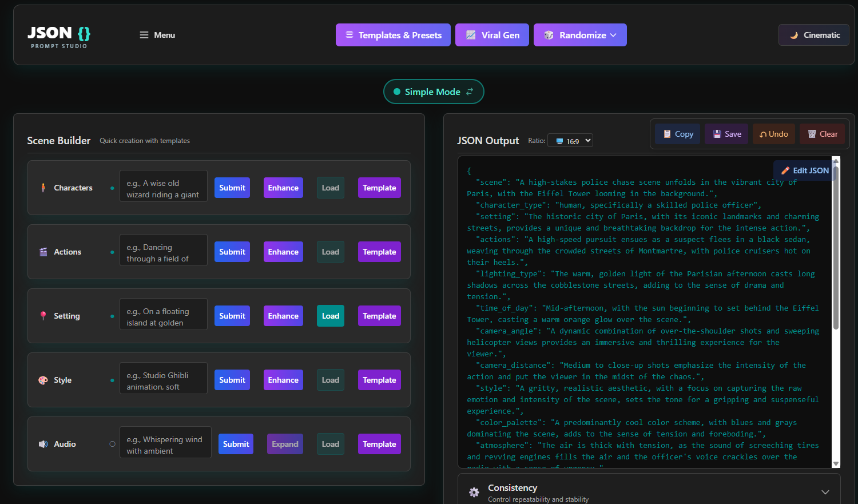Open the Randomize dropdown
The image size is (858, 504).
pos(580,35)
